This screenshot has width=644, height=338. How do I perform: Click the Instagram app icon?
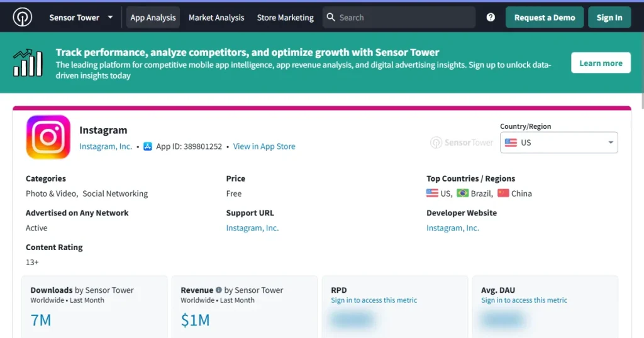coord(48,137)
